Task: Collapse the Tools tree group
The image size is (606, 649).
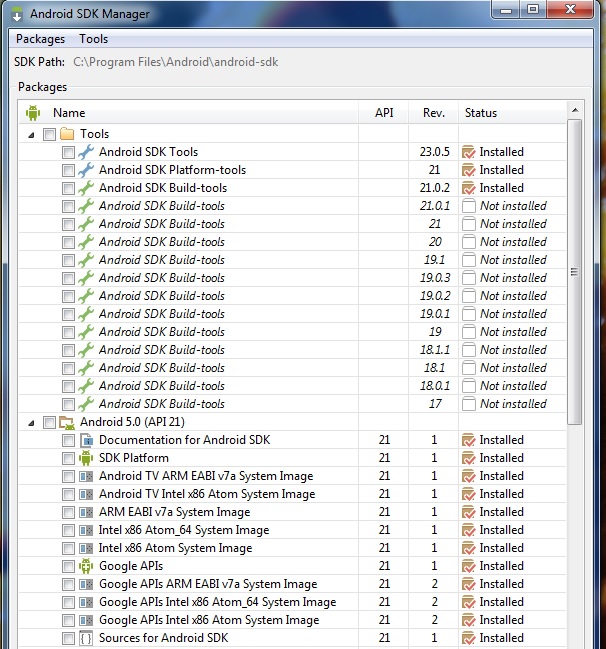Action: coord(31,134)
